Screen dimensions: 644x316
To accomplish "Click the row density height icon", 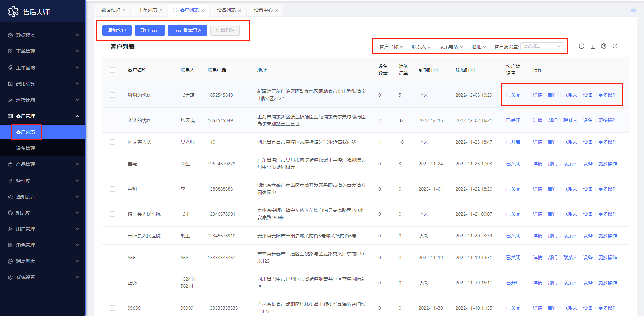I will [x=593, y=46].
